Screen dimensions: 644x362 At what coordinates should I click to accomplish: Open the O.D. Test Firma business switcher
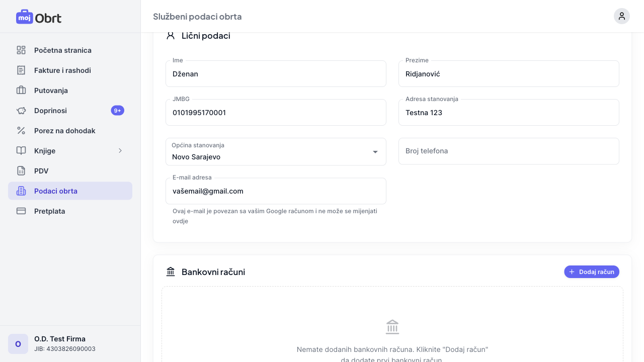(70, 344)
